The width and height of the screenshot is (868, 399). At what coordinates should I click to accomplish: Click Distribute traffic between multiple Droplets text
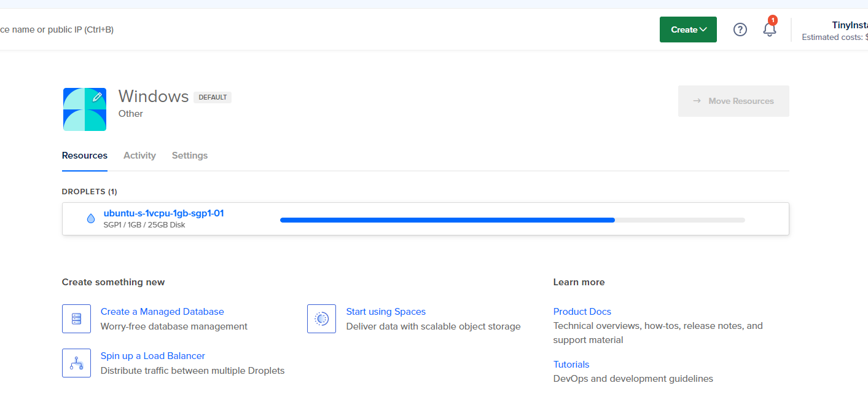[193, 371]
